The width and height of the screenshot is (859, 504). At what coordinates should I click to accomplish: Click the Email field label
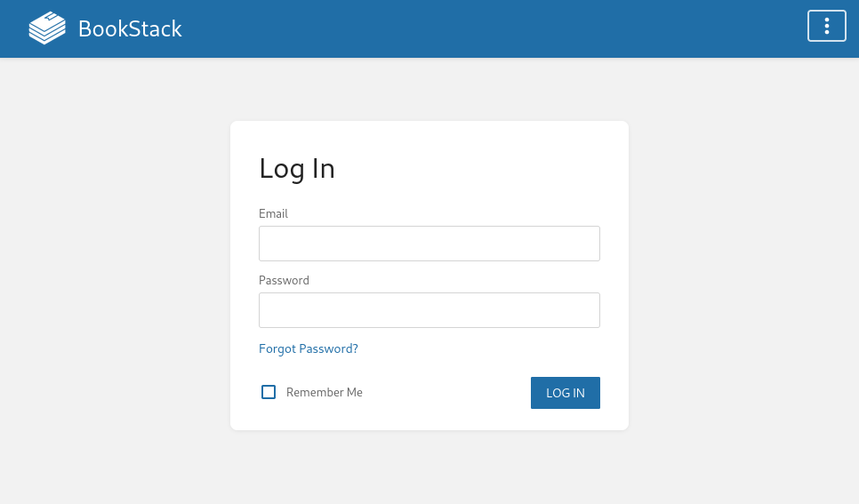273,213
